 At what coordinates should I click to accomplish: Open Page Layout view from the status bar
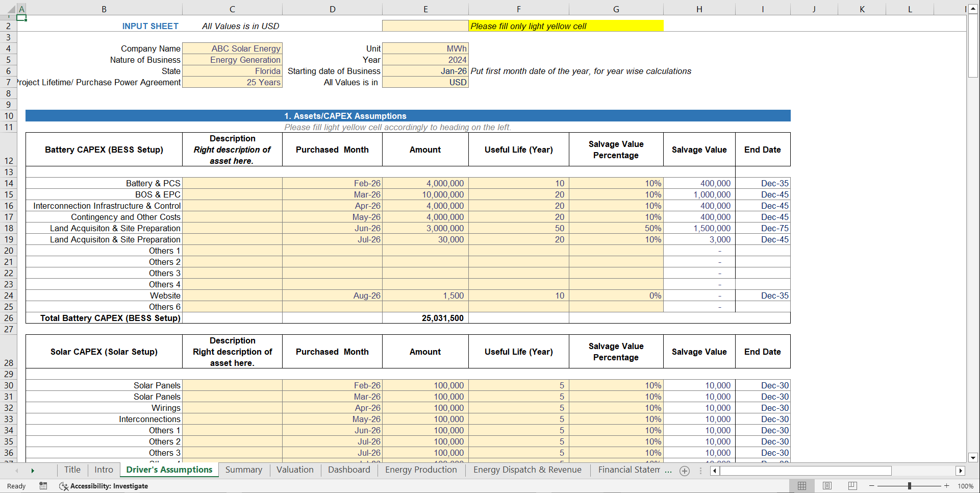coord(827,486)
